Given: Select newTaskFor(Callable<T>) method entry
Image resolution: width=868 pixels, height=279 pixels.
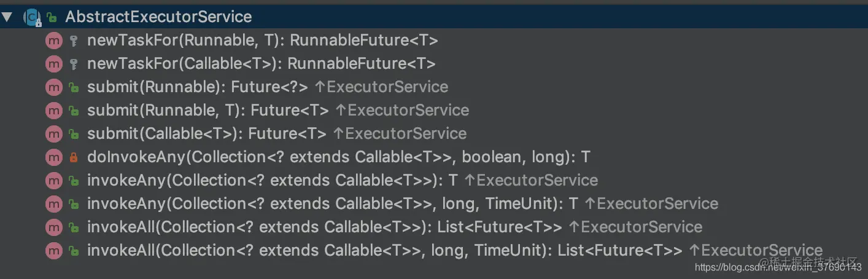Looking at the screenshot, I should pos(261,64).
